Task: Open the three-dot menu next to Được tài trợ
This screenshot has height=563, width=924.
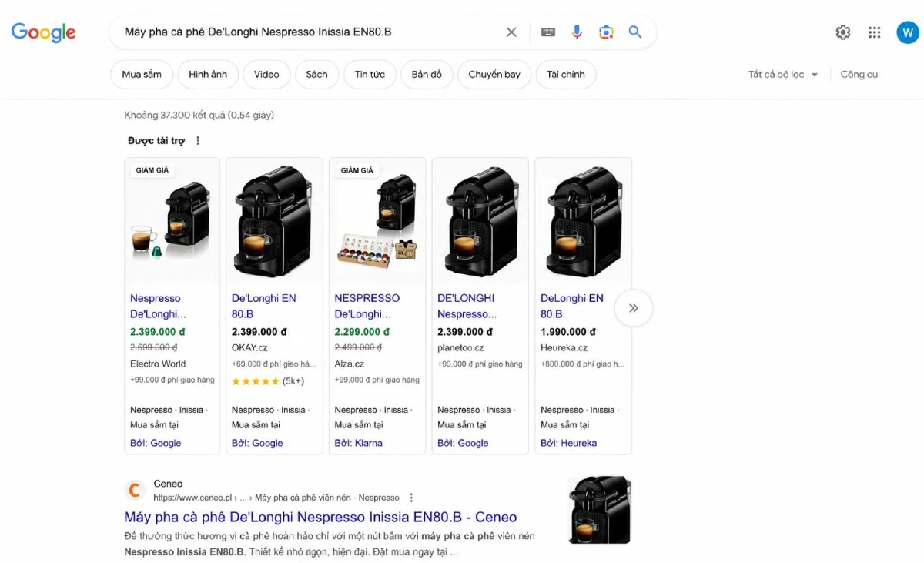Action: coord(198,141)
